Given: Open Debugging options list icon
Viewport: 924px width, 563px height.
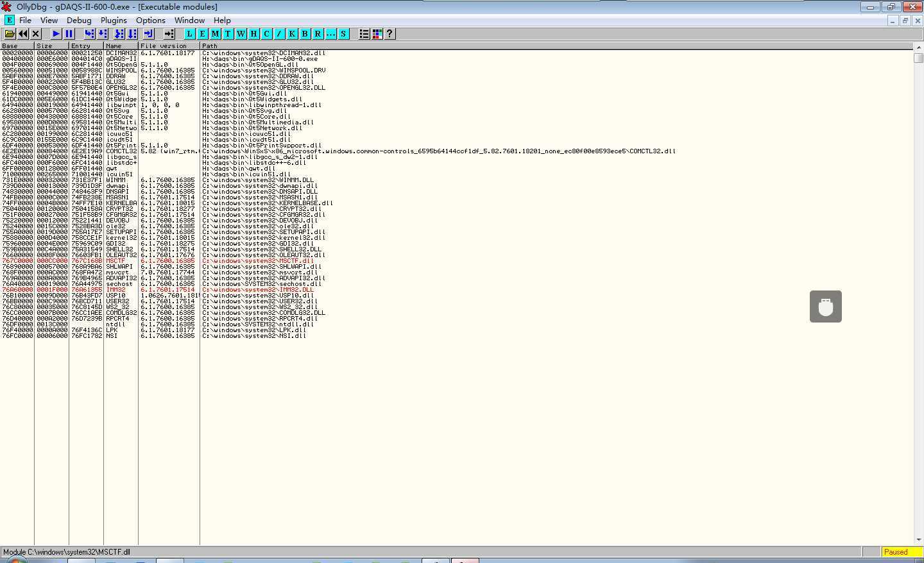Looking at the screenshot, I should pos(364,33).
